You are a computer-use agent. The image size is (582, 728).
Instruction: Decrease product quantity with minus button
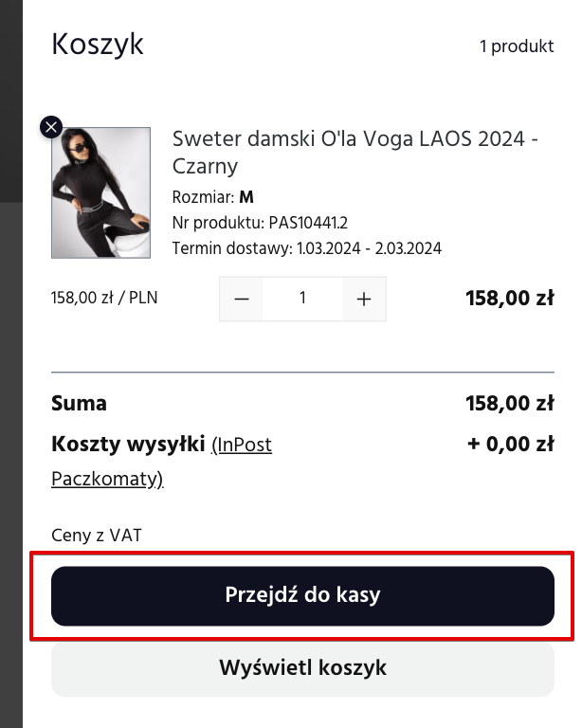[242, 299]
